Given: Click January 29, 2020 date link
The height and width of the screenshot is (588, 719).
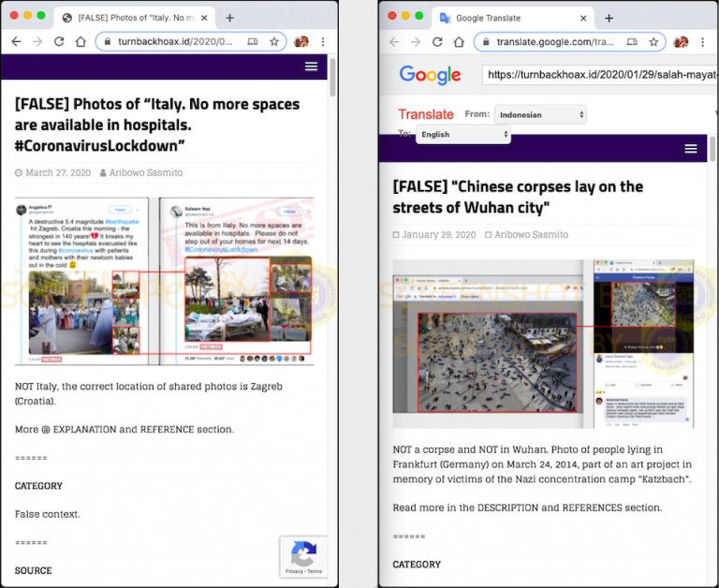Looking at the screenshot, I should [x=439, y=235].
